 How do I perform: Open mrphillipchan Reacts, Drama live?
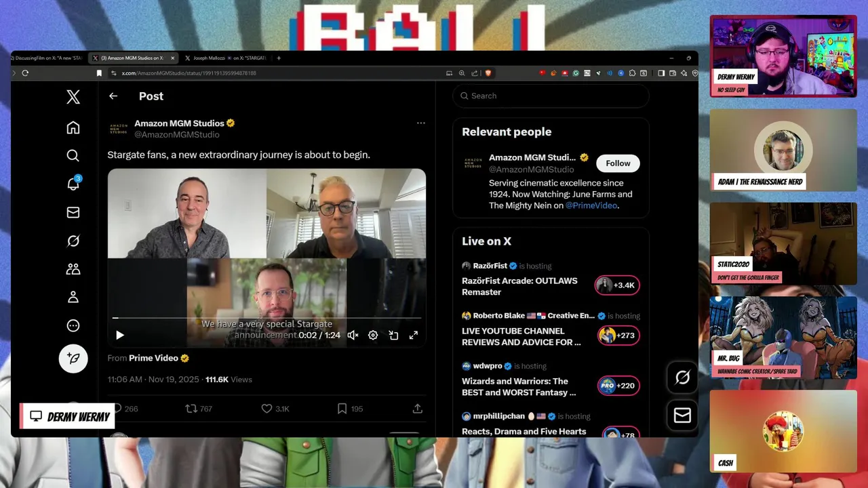[x=524, y=431]
